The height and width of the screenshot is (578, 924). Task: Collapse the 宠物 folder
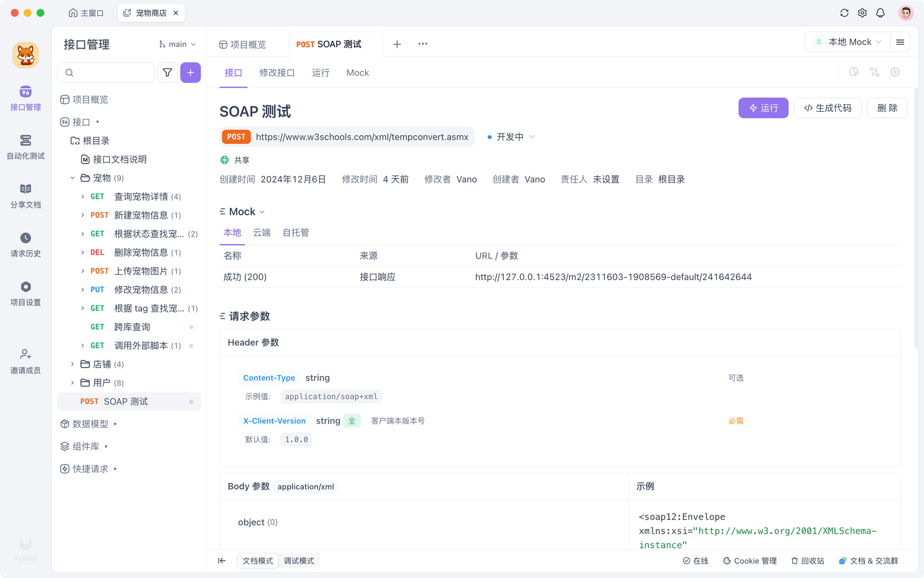73,178
